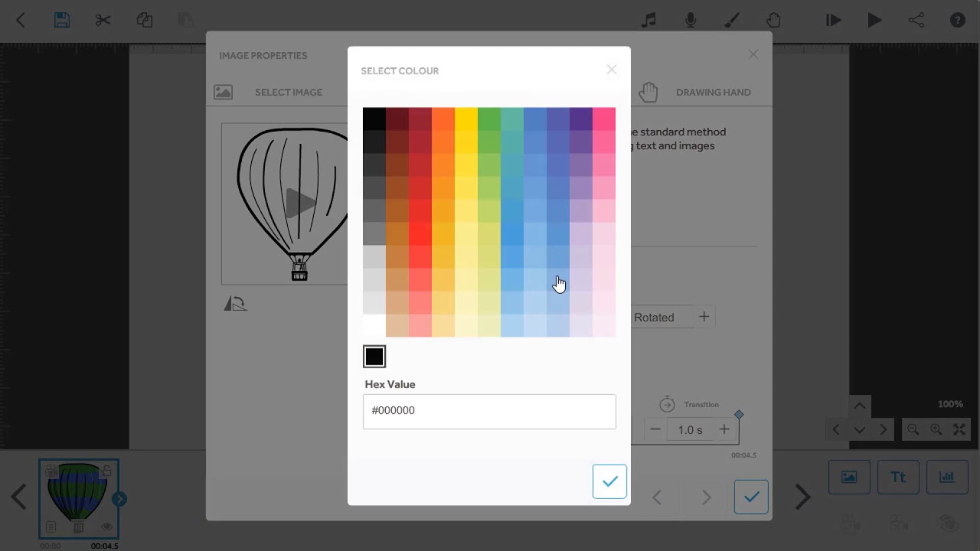Screen dimensions: 980x551
Task: Open help from the question mark
Action: [x=958, y=21]
